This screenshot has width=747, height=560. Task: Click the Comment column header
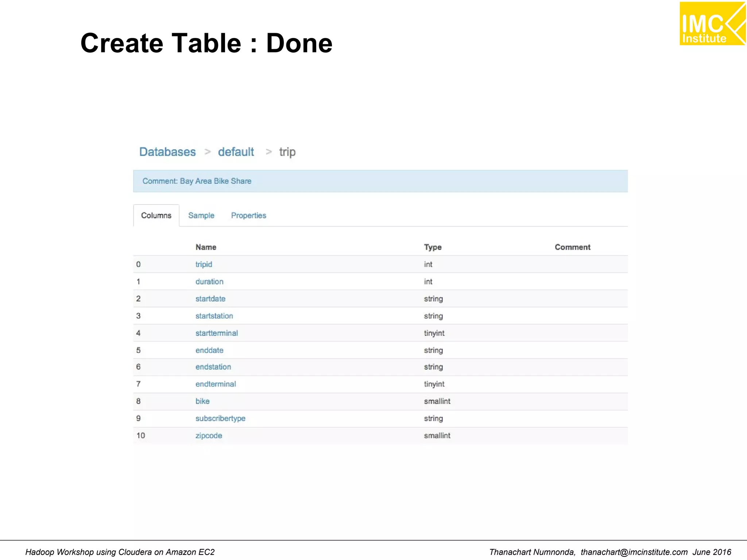pyautogui.click(x=572, y=247)
